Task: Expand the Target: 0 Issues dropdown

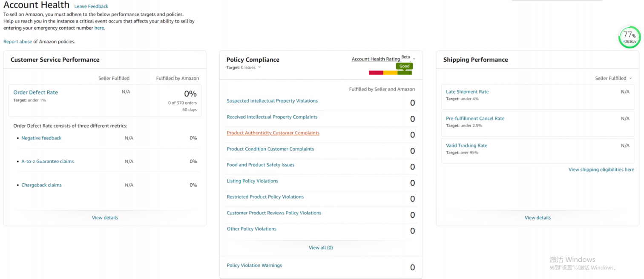Action: point(244,68)
